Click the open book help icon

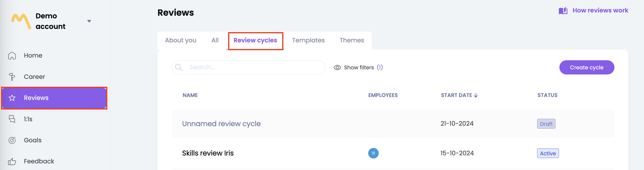tap(563, 11)
